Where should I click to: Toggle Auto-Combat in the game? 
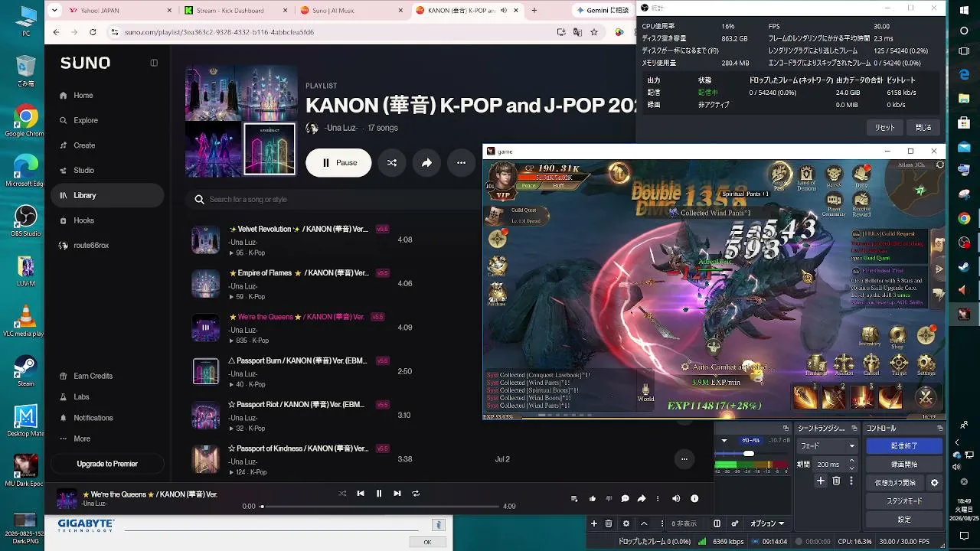click(x=724, y=367)
